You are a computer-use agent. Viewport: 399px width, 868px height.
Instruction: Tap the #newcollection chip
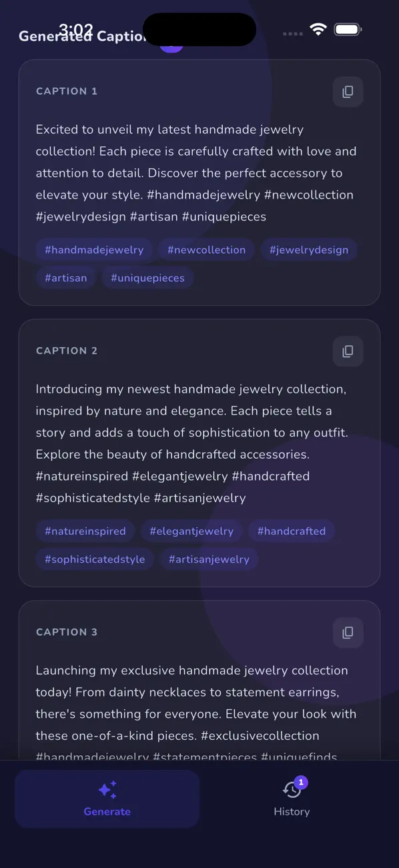point(206,250)
